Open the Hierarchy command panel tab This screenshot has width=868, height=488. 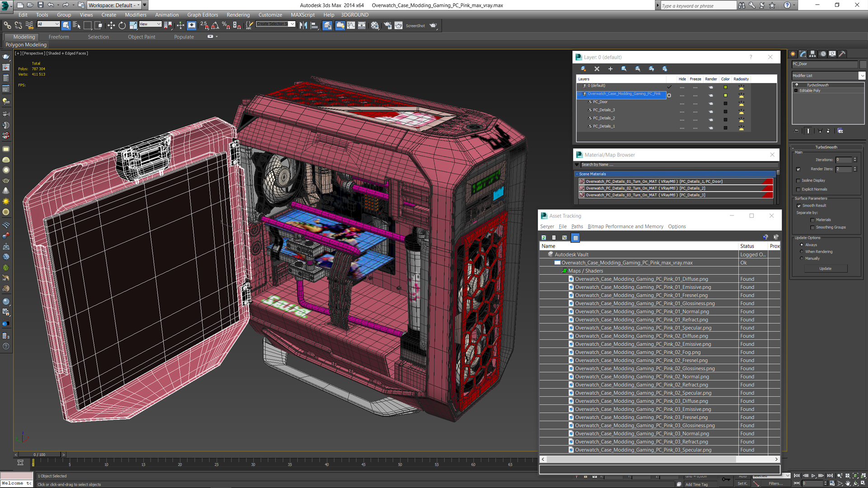pos(812,54)
